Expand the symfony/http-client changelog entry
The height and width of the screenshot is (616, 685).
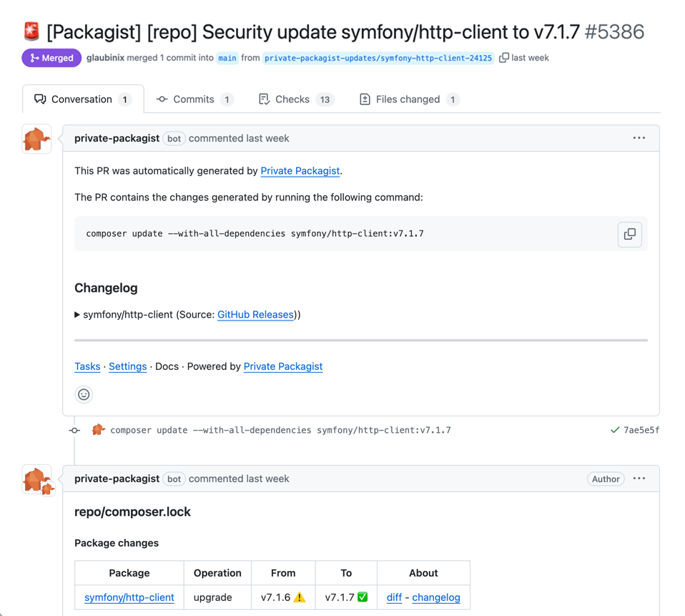tap(77, 314)
